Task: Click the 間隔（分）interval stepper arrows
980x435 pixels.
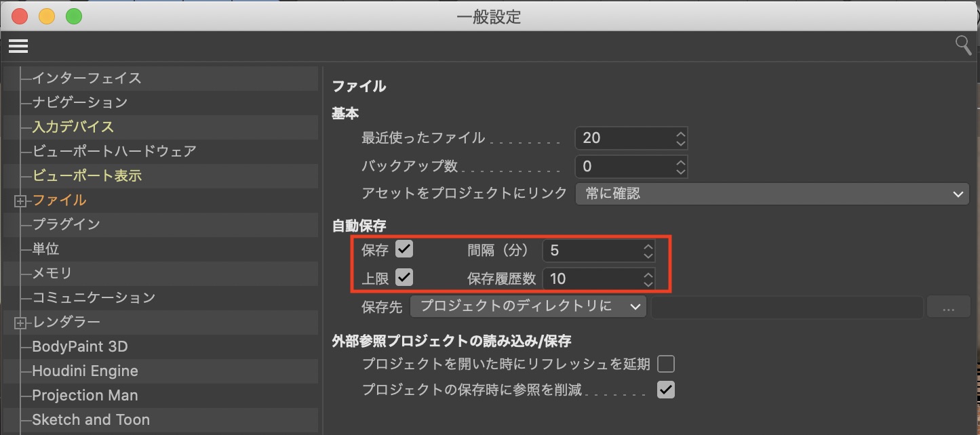Action: pyautogui.click(x=648, y=251)
